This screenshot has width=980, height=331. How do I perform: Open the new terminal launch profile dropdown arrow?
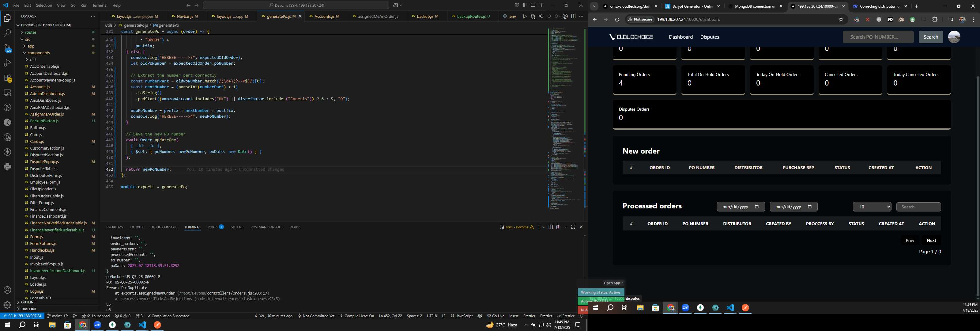544,227
